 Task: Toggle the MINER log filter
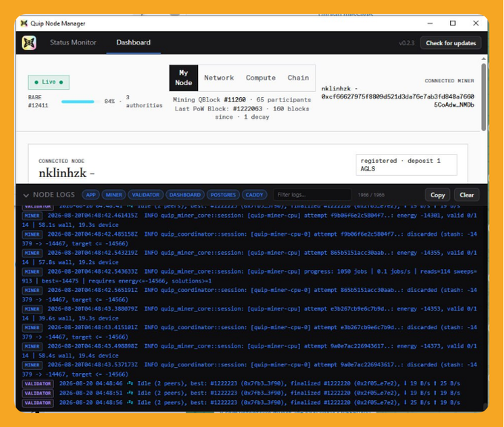(114, 195)
